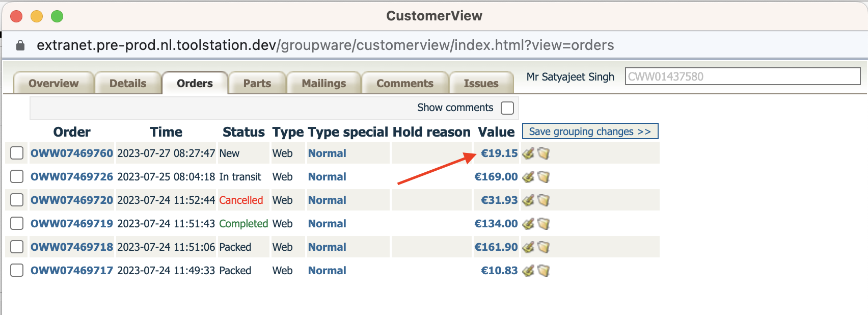Open order link OWW07469726
Image resolution: width=868 pixels, height=315 pixels.
(x=72, y=177)
